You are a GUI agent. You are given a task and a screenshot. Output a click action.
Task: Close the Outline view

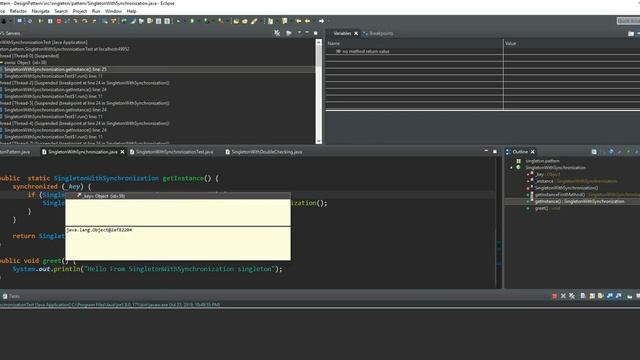click(533, 152)
